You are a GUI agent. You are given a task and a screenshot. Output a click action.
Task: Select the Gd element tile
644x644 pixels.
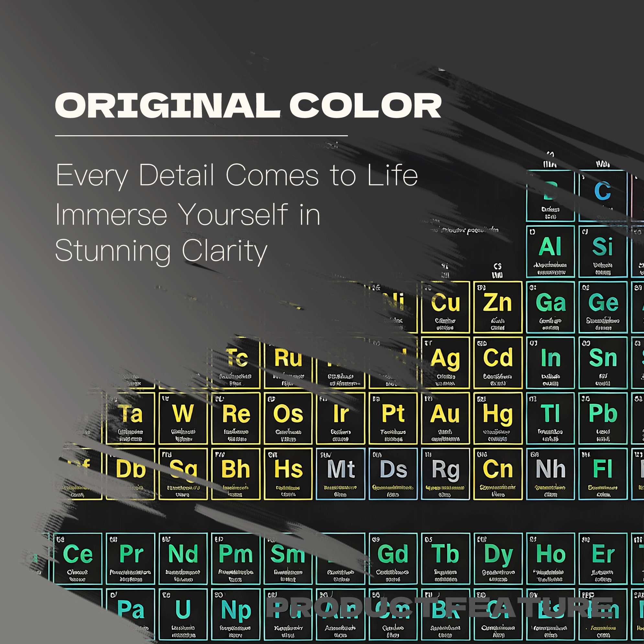393,558
